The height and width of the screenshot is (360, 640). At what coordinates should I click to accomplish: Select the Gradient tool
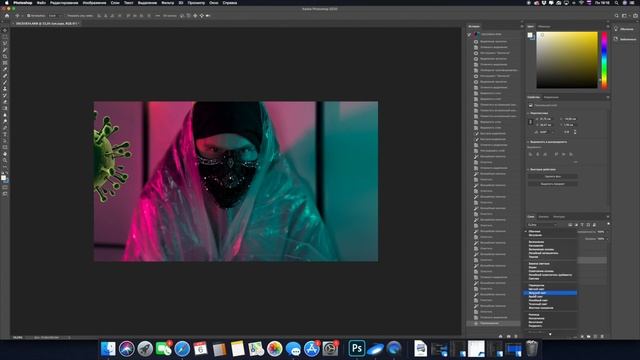[5, 108]
